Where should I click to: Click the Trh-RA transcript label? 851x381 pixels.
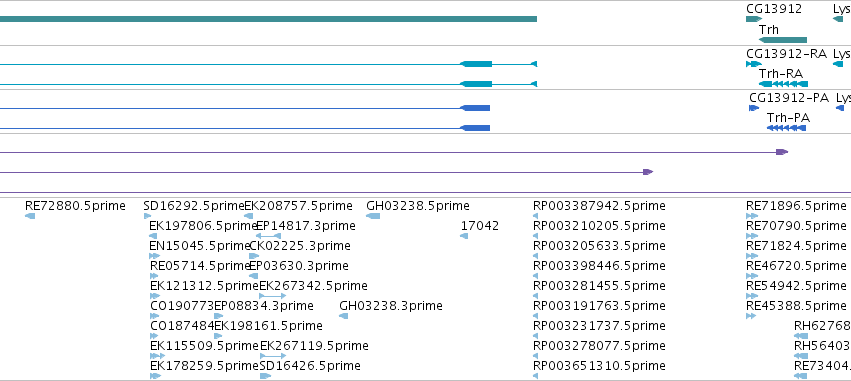point(780,73)
